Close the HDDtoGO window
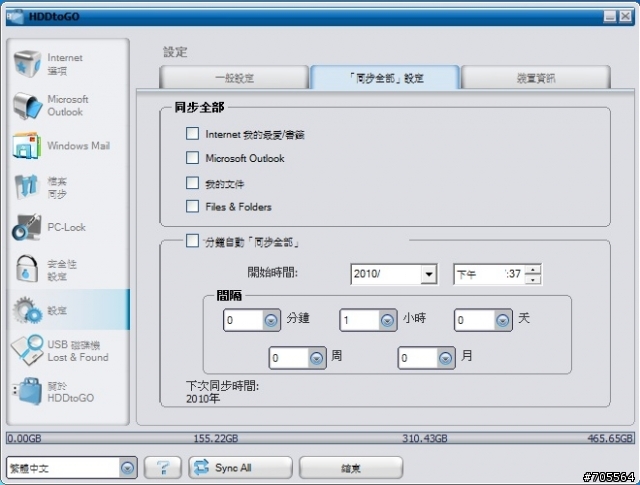Image resolution: width=640 pixels, height=485 pixels. pyautogui.click(x=625, y=16)
